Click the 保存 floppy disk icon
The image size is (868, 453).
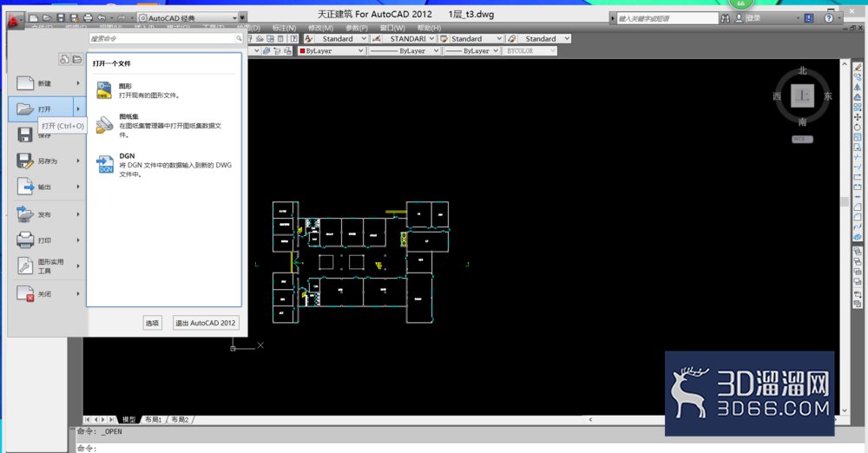[x=25, y=135]
